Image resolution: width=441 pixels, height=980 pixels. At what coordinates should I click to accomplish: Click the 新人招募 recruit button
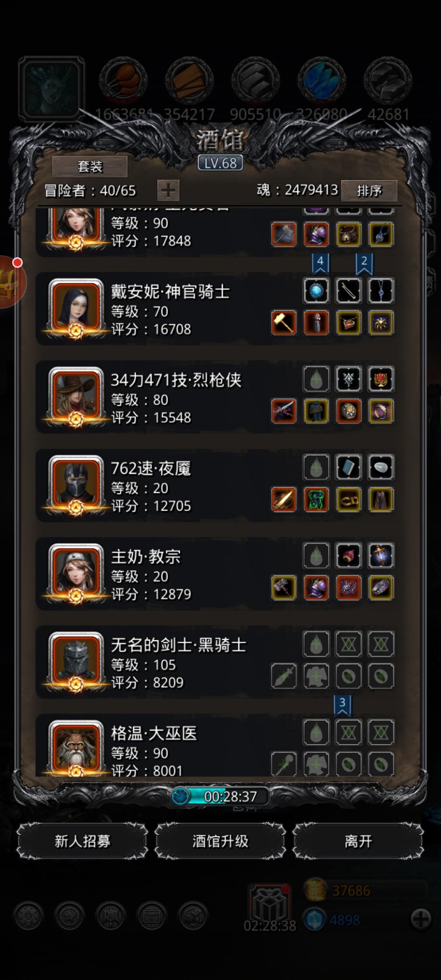(x=82, y=841)
